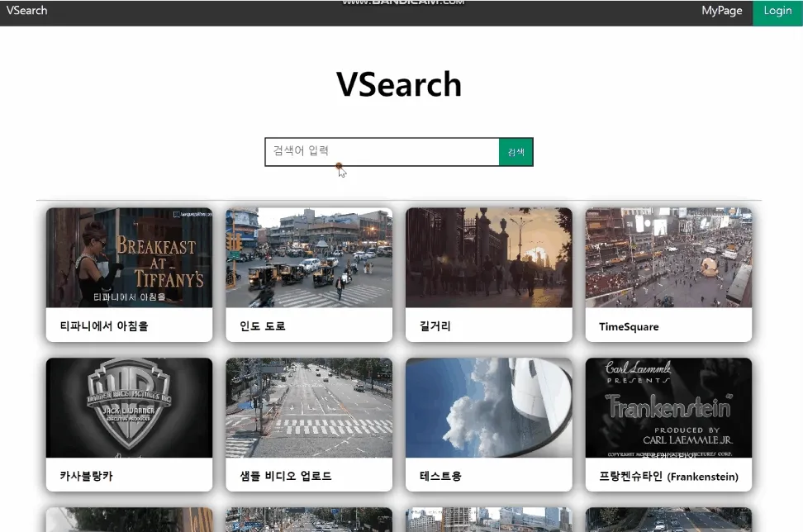
Task: Click the large VSearch title heading
Action: click(x=400, y=83)
